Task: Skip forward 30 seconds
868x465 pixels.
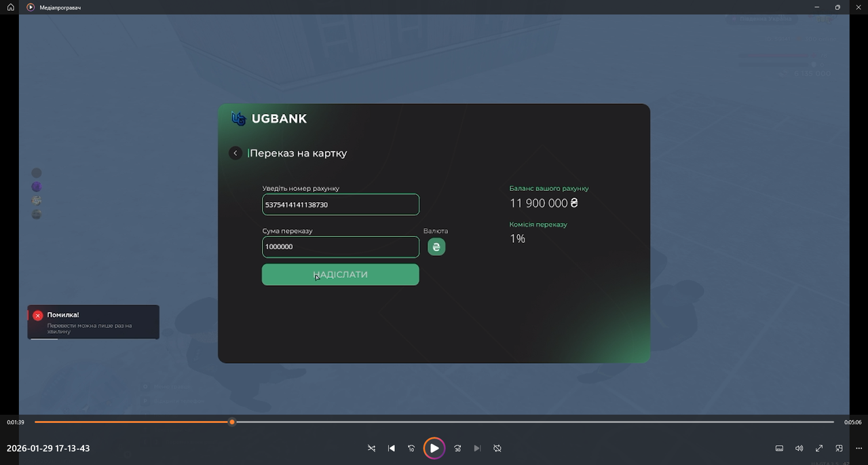Action: pyautogui.click(x=457, y=448)
